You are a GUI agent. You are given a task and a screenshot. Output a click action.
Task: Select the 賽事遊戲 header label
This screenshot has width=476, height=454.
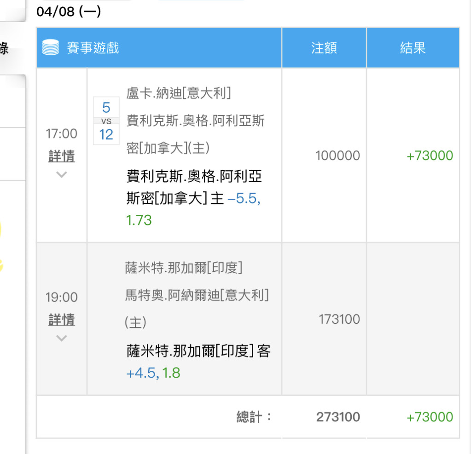click(93, 48)
